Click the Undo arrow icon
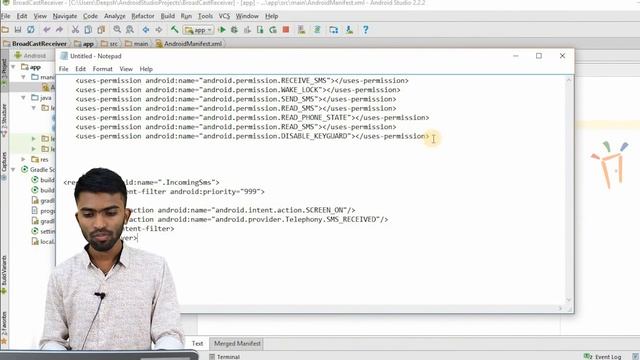Screen dimensions: 640x360 click(x=47, y=30)
